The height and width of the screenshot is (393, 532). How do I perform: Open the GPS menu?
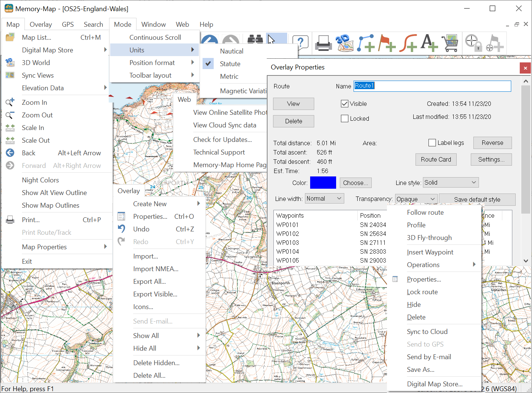68,24
